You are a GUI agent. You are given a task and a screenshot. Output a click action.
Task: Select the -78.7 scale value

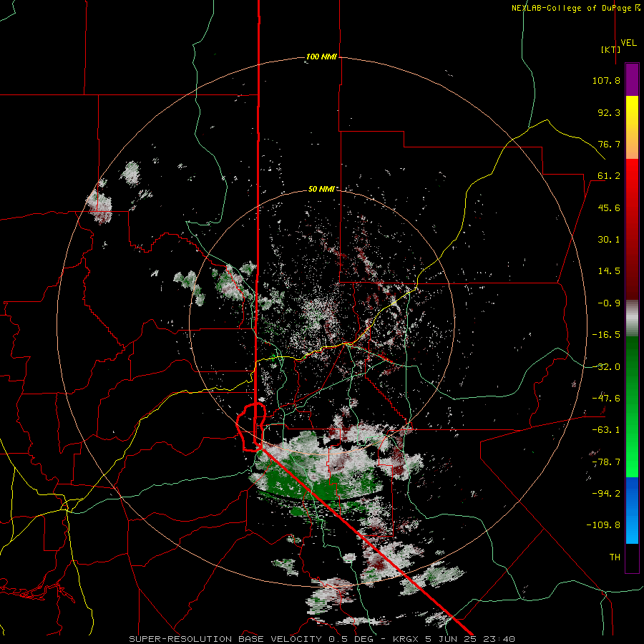[606, 462]
